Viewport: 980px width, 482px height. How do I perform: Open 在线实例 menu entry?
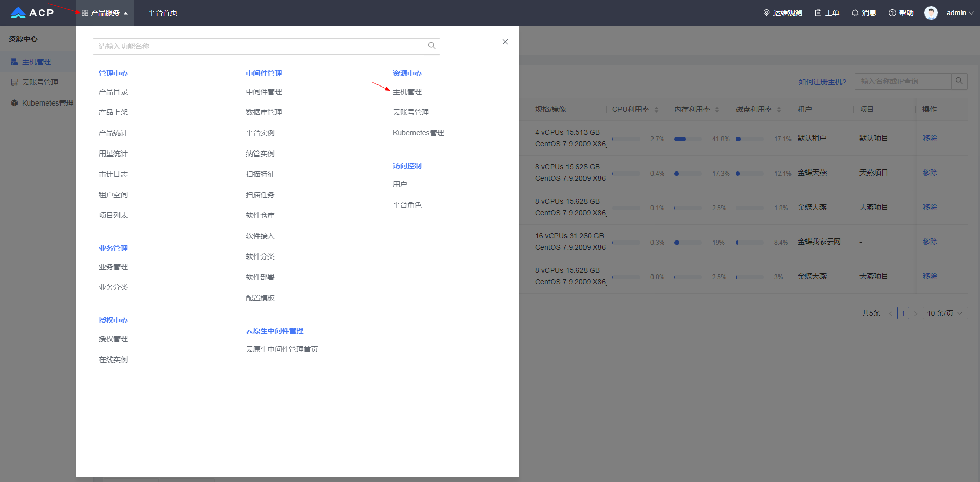[113, 359]
